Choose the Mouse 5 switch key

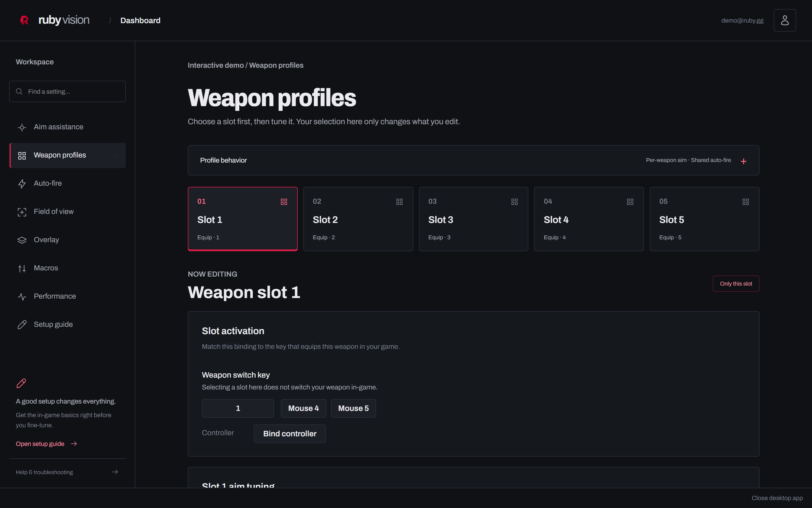[353, 408]
